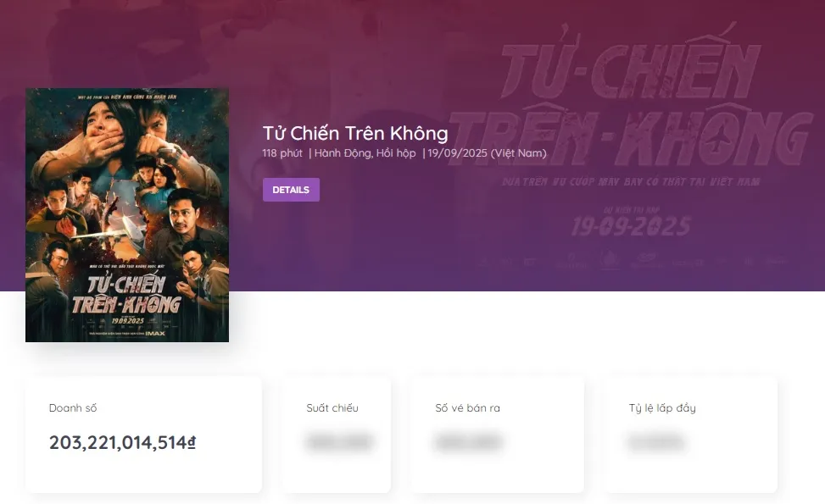
Task: Click the Suất chiếu label
Action: click(x=332, y=407)
